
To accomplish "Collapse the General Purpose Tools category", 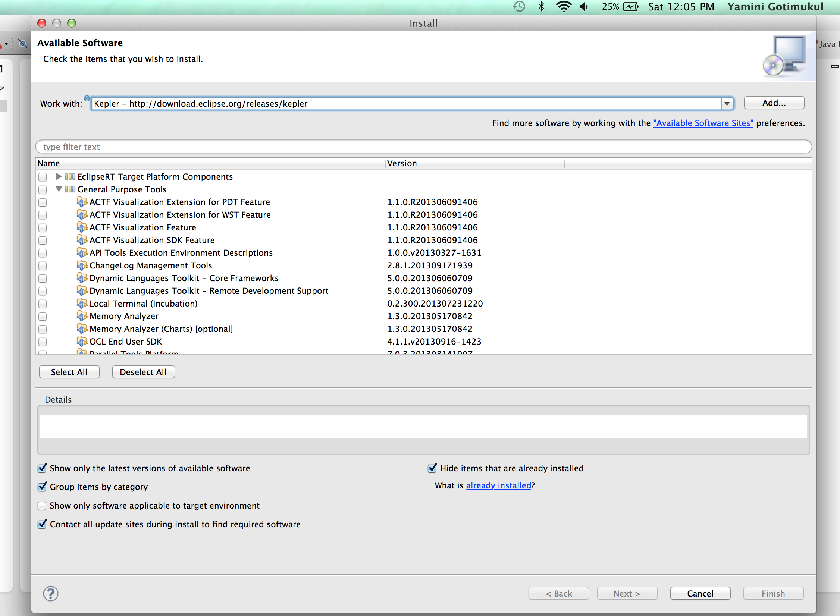I will pyautogui.click(x=59, y=189).
